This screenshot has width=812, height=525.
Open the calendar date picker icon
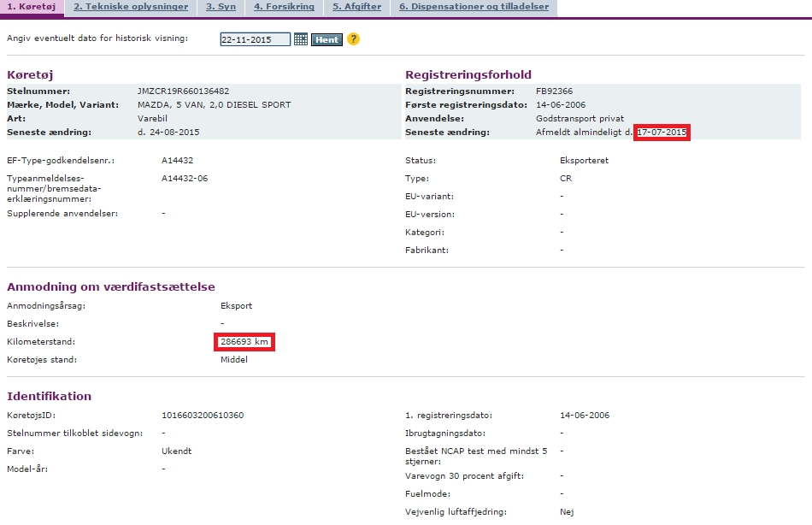(300, 39)
